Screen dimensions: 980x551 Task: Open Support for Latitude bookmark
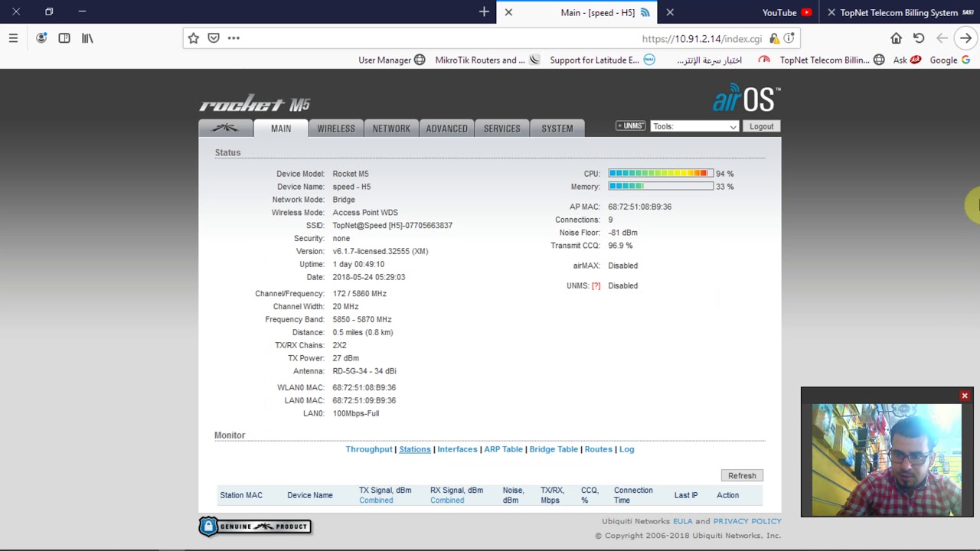(603, 60)
